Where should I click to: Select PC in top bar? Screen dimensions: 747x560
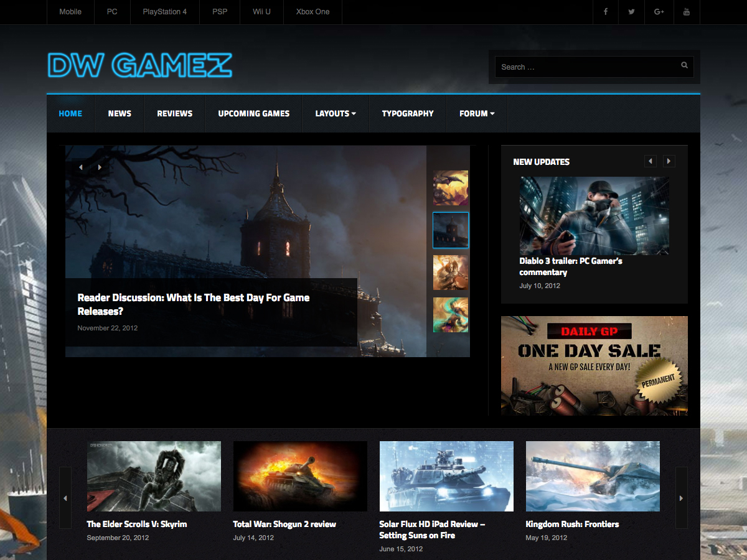tap(112, 12)
